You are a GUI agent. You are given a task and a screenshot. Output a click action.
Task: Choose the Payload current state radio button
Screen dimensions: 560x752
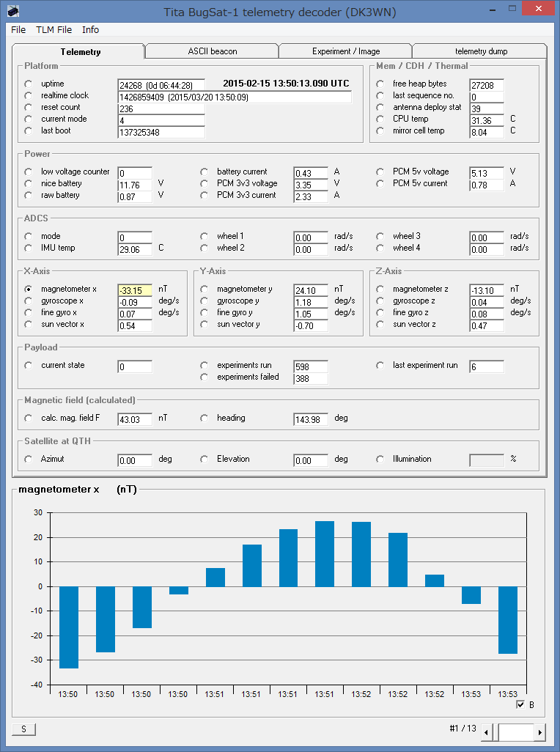coord(29,366)
